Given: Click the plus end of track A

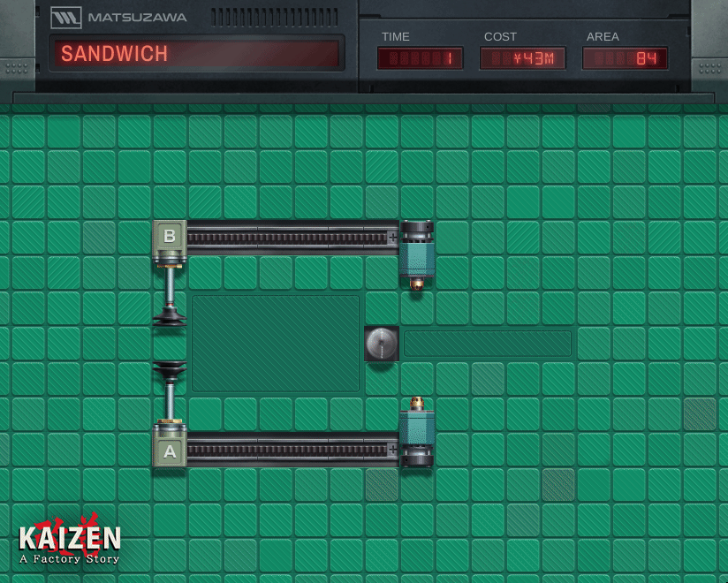Looking at the screenshot, I should click(393, 450).
